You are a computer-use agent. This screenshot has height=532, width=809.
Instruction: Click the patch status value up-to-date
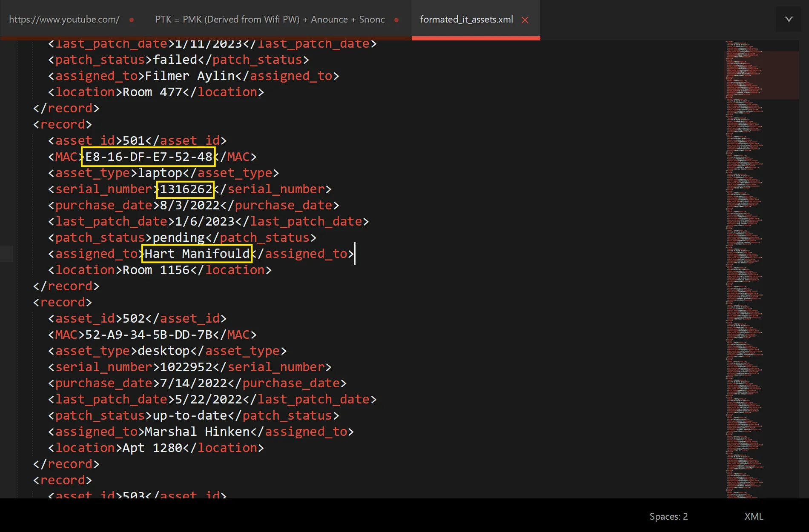[x=189, y=416]
